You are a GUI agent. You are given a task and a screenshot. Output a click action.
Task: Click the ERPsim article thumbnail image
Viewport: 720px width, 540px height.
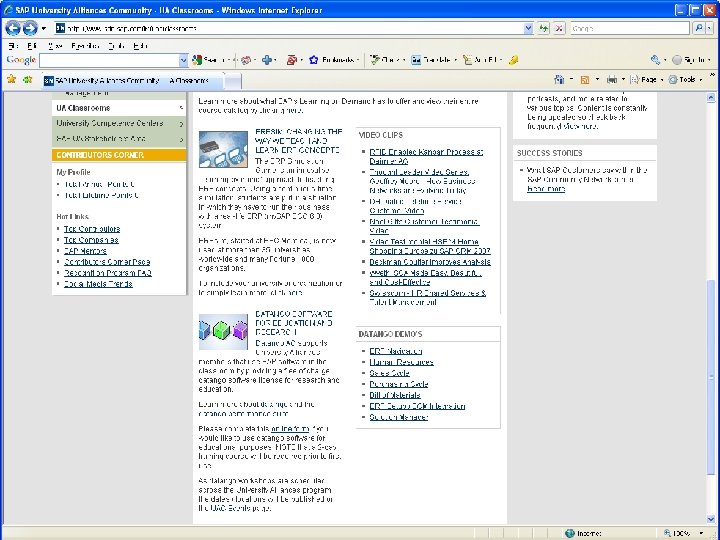pos(223,149)
